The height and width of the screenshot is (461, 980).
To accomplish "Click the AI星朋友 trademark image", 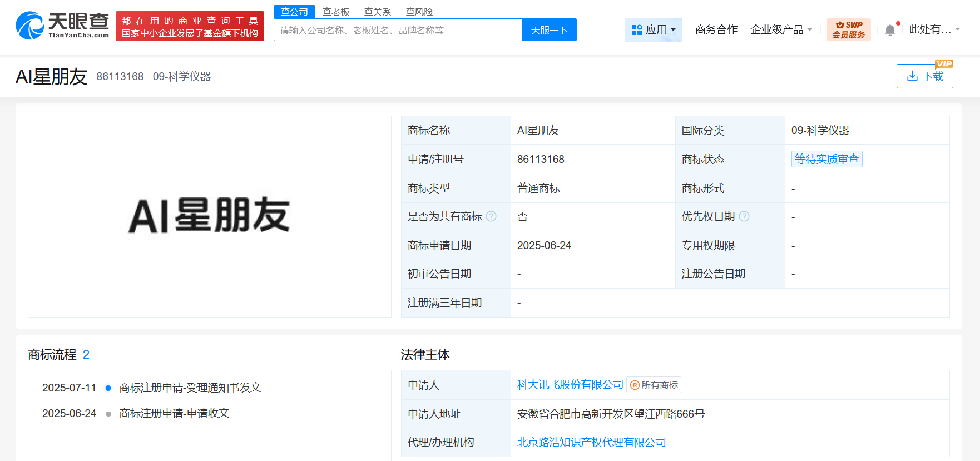I will 209,216.
